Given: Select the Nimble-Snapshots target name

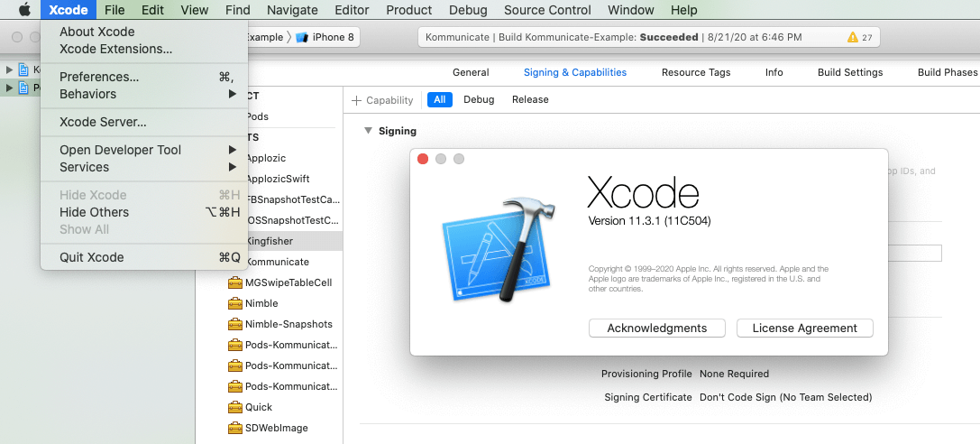Looking at the screenshot, I should (289, 324).
